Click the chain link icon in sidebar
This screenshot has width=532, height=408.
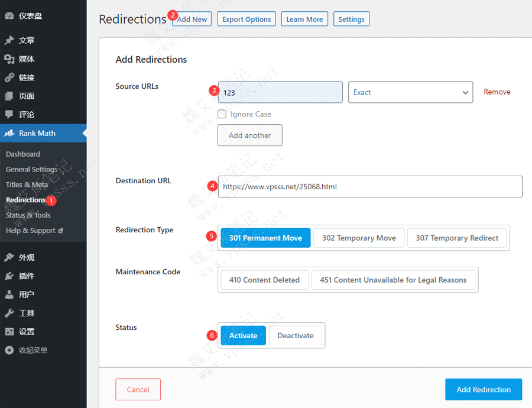tap(9, 77)
